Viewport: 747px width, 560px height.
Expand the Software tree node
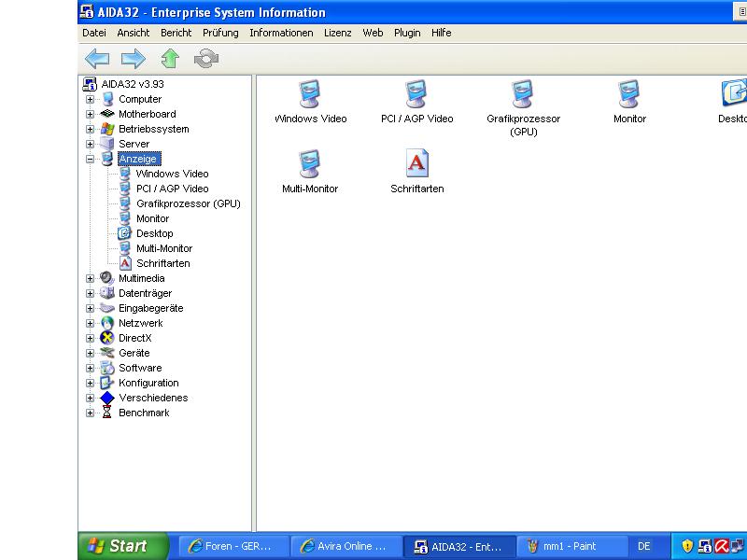90,368
